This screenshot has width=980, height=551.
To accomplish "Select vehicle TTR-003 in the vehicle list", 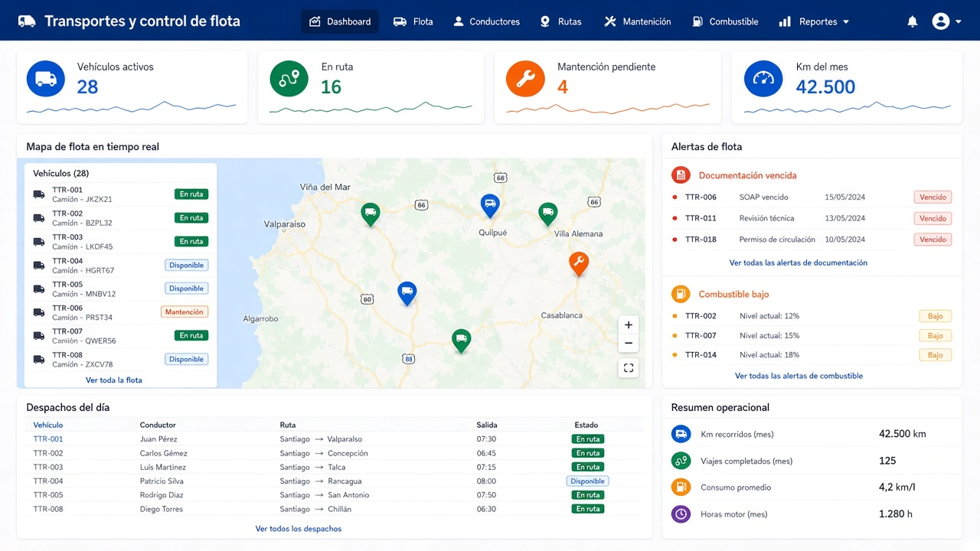I will click(x=121, y=242).
